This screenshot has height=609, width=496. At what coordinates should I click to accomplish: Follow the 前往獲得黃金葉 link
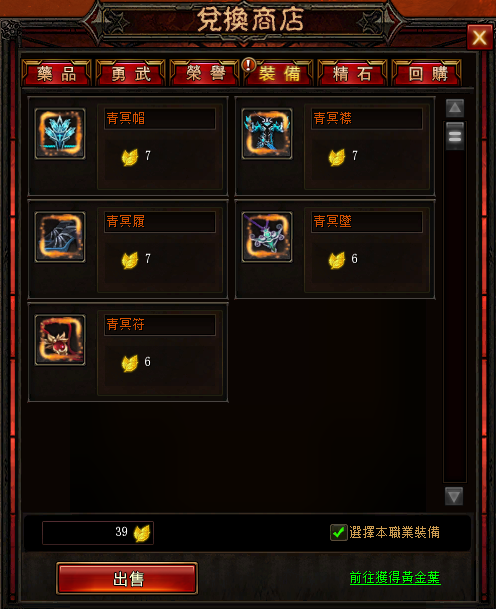click(395, 578)
